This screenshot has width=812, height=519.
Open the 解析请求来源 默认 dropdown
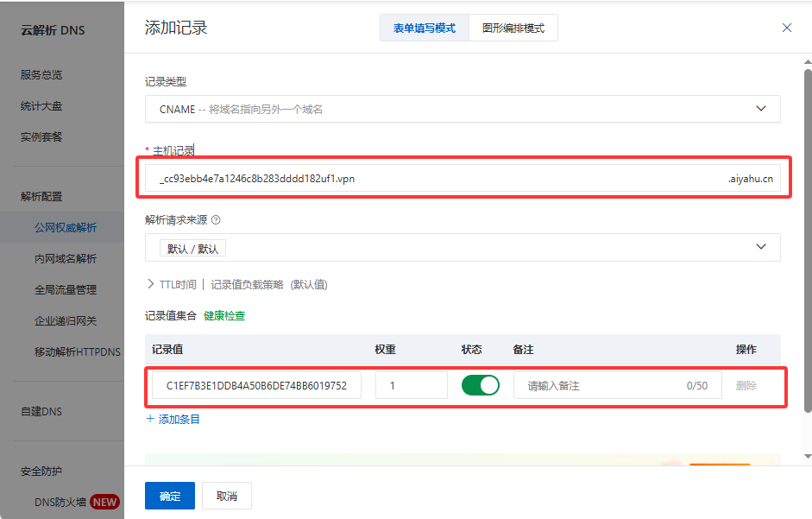coord(463,248)
